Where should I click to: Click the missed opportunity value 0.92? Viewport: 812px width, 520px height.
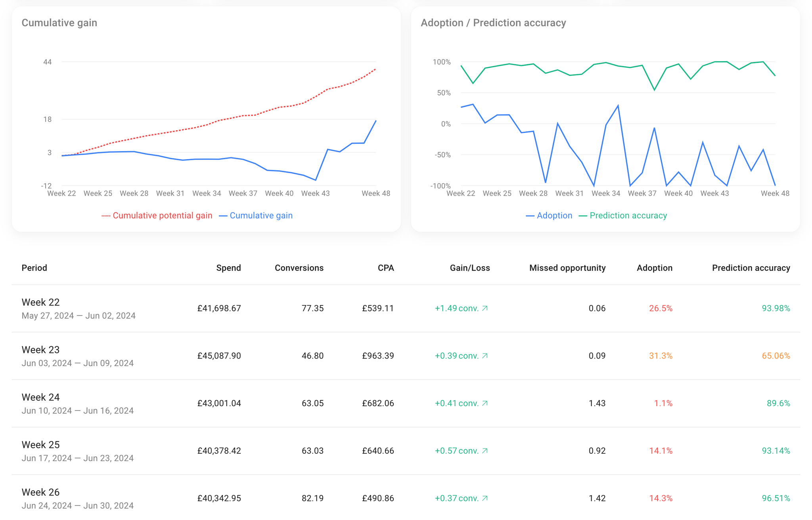[x=597, y=451]
